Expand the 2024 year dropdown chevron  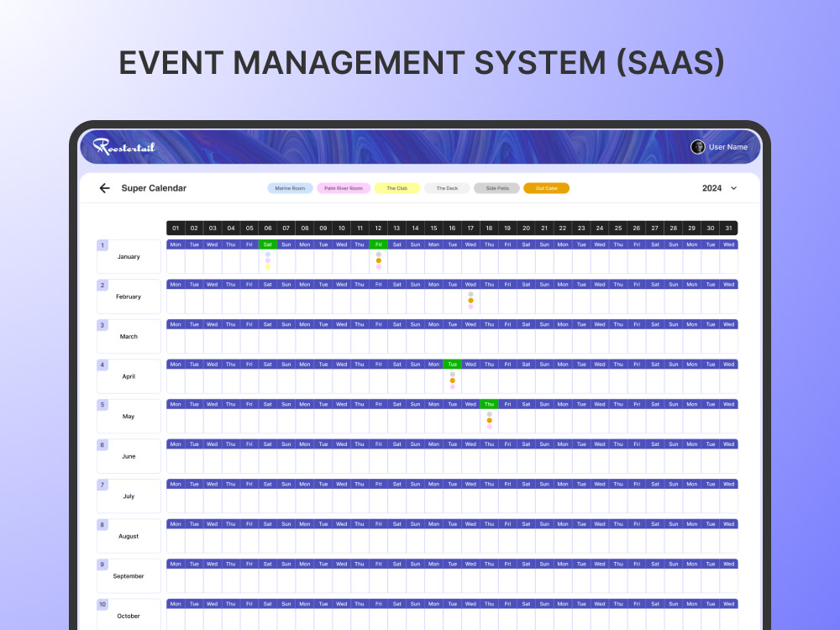coord(734,188)
